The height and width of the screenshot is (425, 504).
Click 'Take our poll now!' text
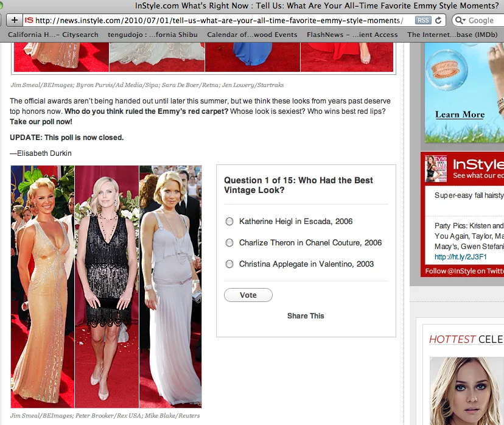(x=41, y=122)
